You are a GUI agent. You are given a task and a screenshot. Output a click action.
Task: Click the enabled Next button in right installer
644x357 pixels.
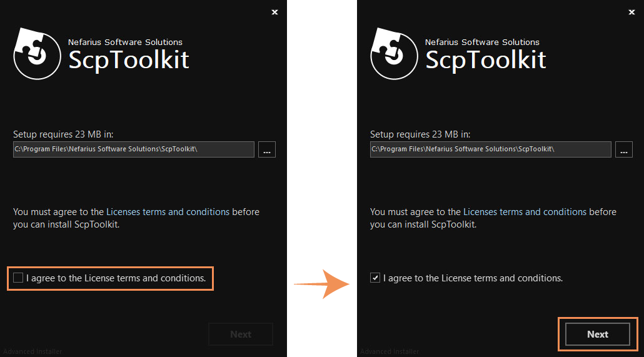pyautogui.click(x=598, y=334)
